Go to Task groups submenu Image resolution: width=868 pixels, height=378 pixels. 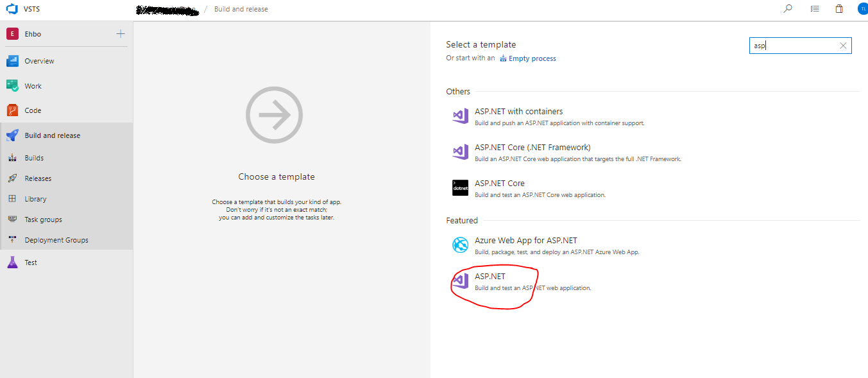tap(43, 219)
